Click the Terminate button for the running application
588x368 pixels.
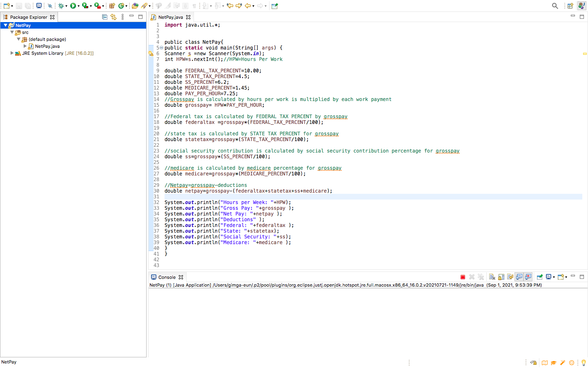(x=463, y=277)
